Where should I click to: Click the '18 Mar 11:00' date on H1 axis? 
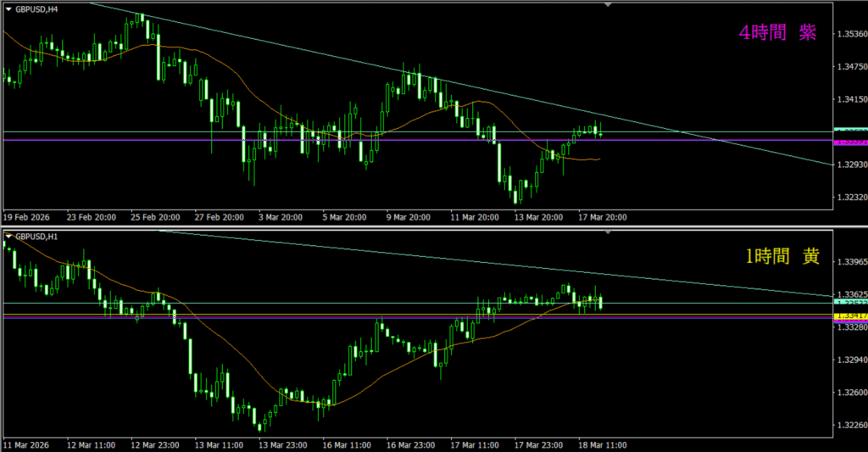point(603,444)
